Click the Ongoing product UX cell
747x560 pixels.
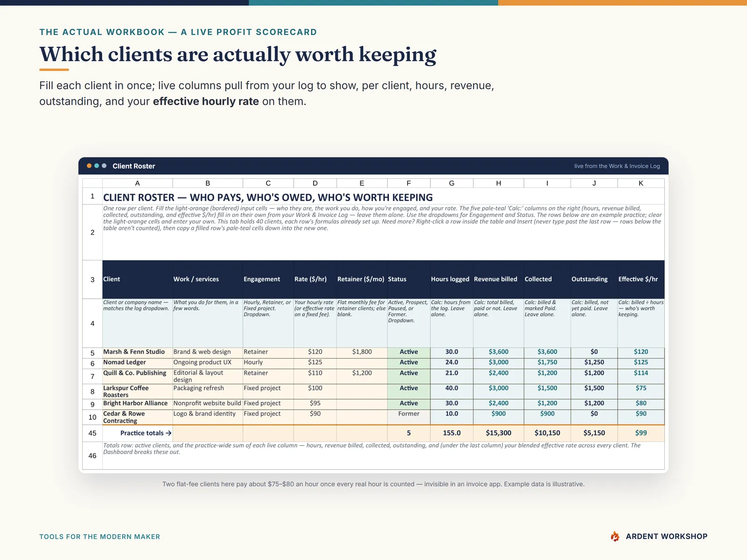coord(208,363)
